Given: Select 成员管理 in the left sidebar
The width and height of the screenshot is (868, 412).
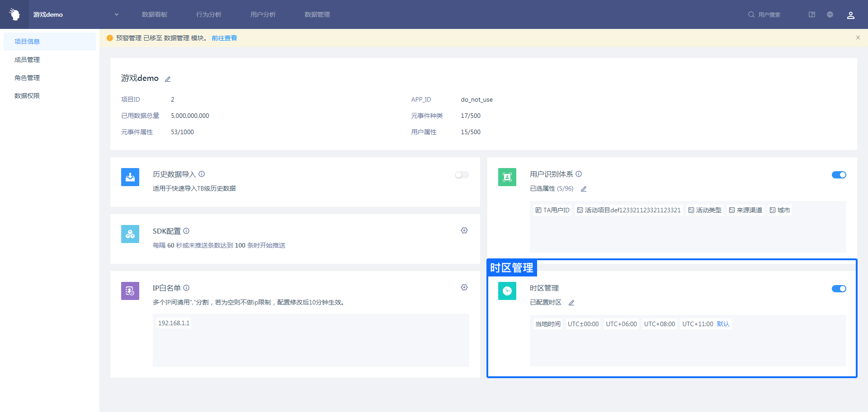Looking at the screenshot, I should pos(27,60).
